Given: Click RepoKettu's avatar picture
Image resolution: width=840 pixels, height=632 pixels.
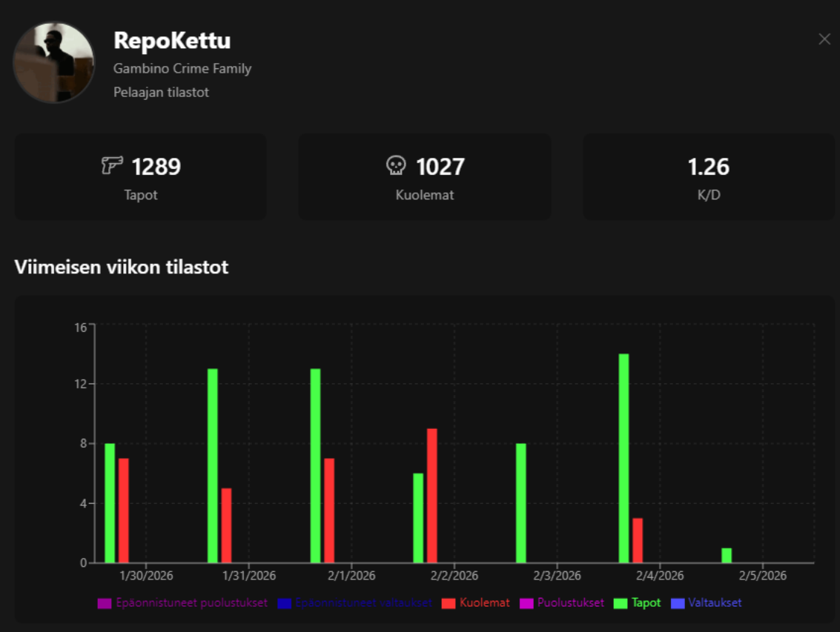Looking at the screenshot, I should [x=53, y=61].
